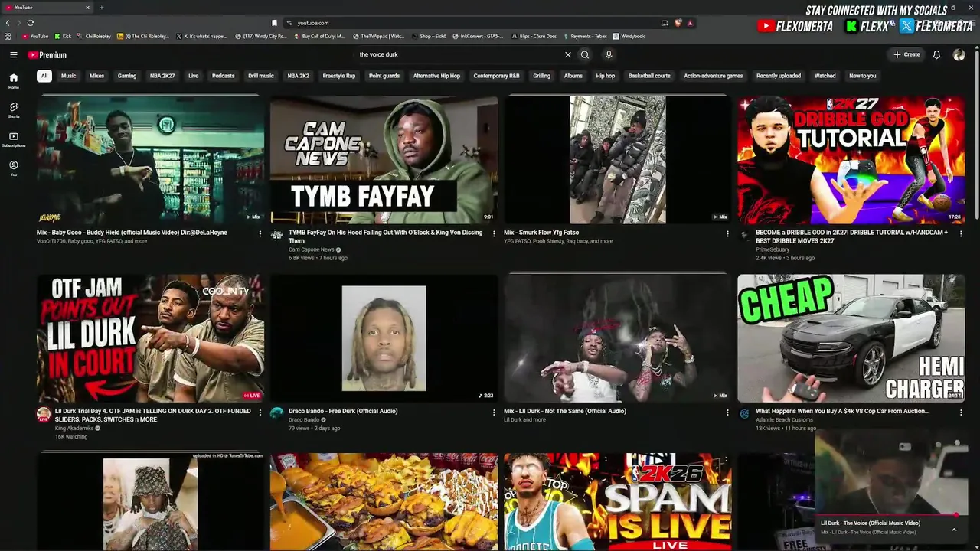980x551 pixels.
Task: Open a new browser tab
Action: [101, 8]
